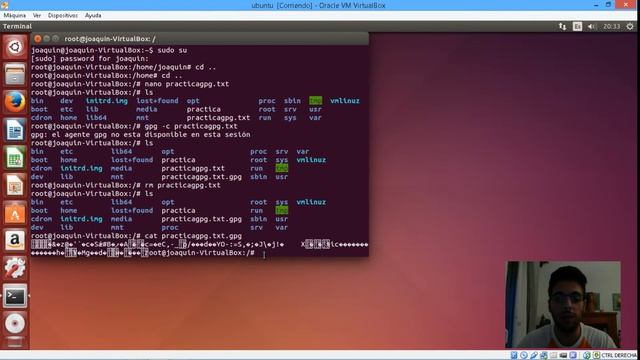Image resolution: width=640 pixels, height=360 pixels.
Task: Open the sound volume indicator
Action: 591,27
